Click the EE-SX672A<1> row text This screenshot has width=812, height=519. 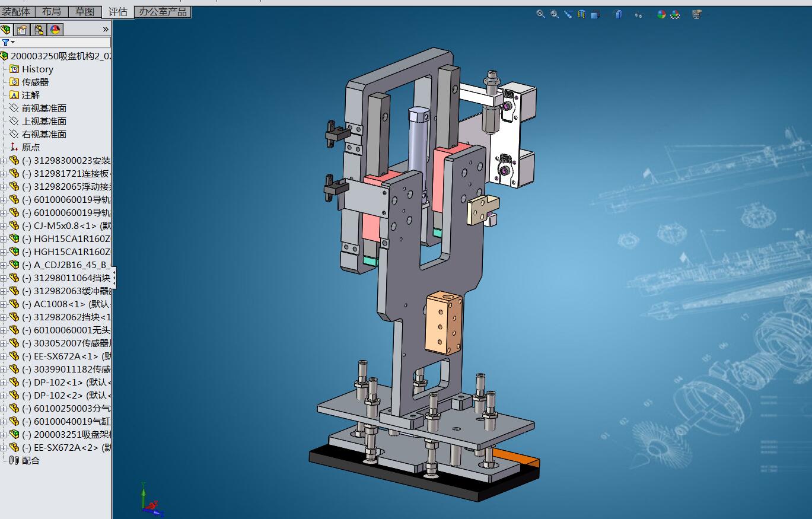pyautogui.click(x=66, y=356)
